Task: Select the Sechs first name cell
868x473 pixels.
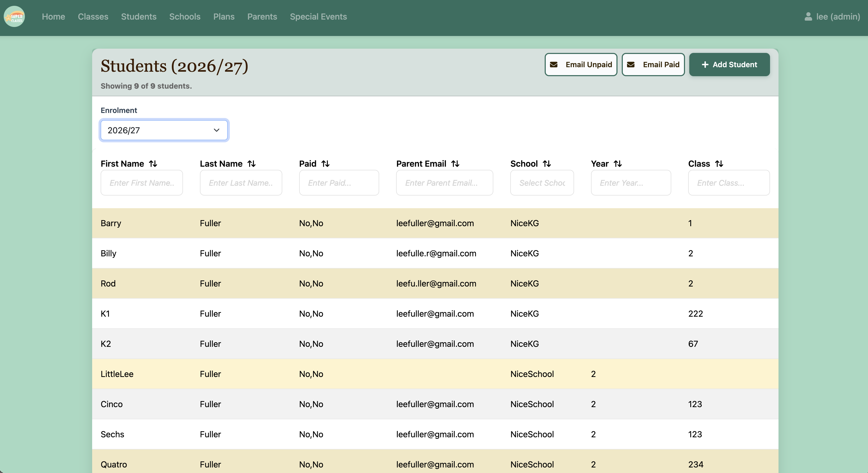Action: click(x=112, y=434)
